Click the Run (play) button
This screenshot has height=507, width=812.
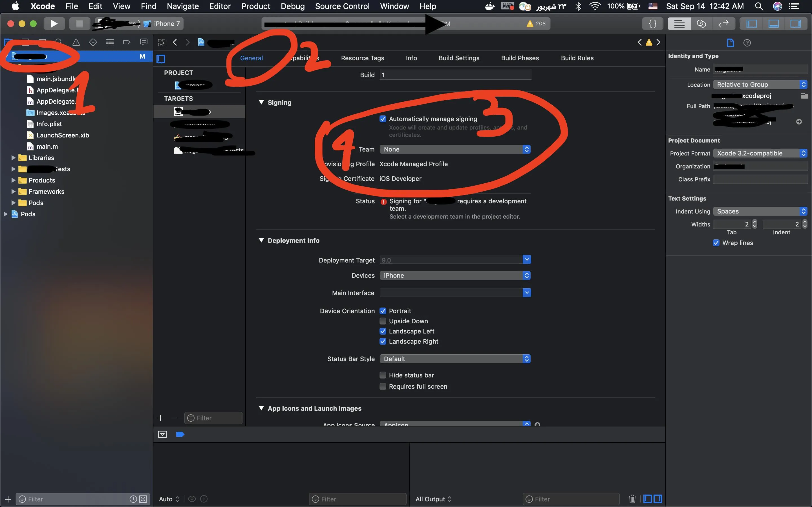pyautogui.click(x=54, y=23)
